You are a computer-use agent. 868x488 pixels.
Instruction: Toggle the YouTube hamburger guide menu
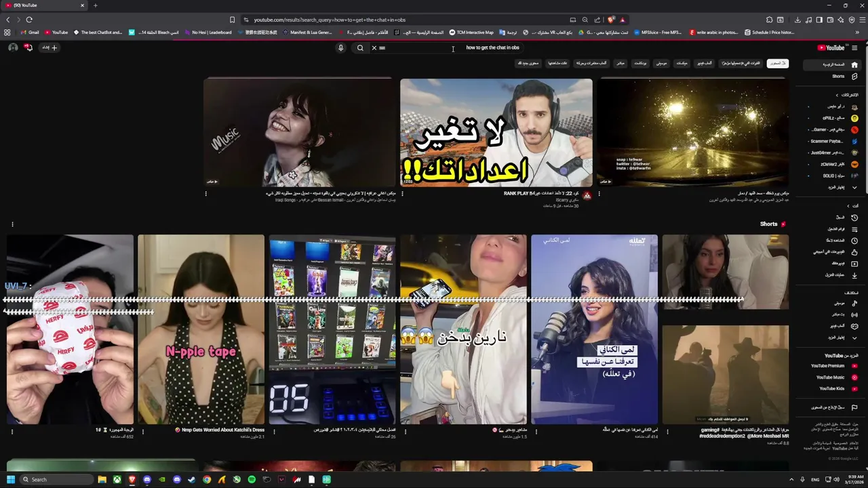tap(854, 47)
